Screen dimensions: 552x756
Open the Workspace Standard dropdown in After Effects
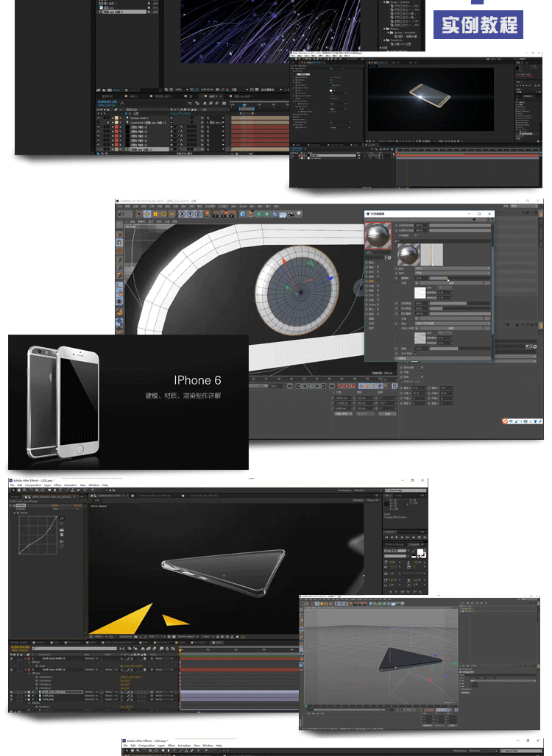[x=369, y=491]
